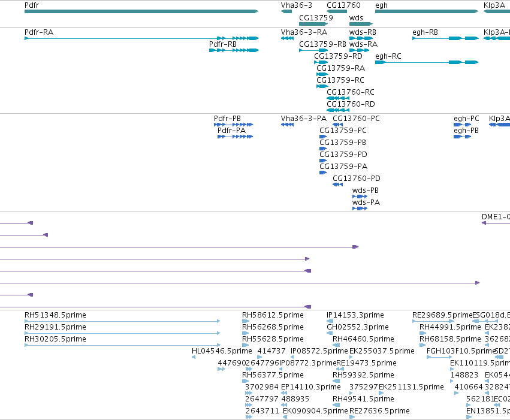Select the Pdfr-RA transcript label
Screen dimensions: 510x420
[39, 32]
